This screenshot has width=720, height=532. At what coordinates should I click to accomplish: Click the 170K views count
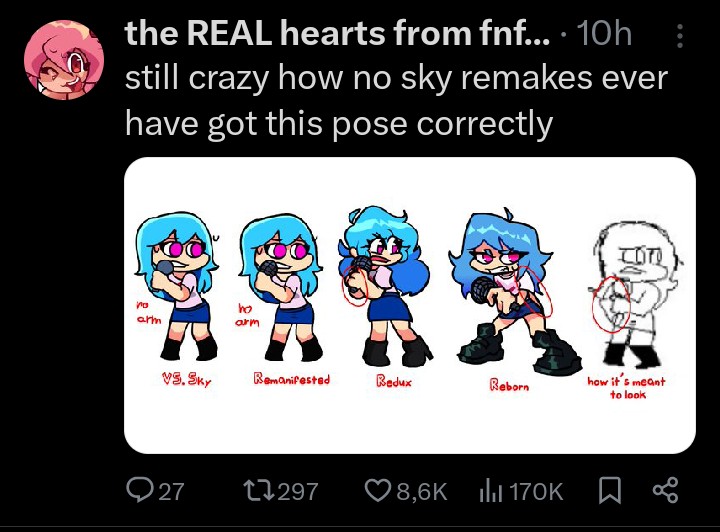(x=535, y=491)
